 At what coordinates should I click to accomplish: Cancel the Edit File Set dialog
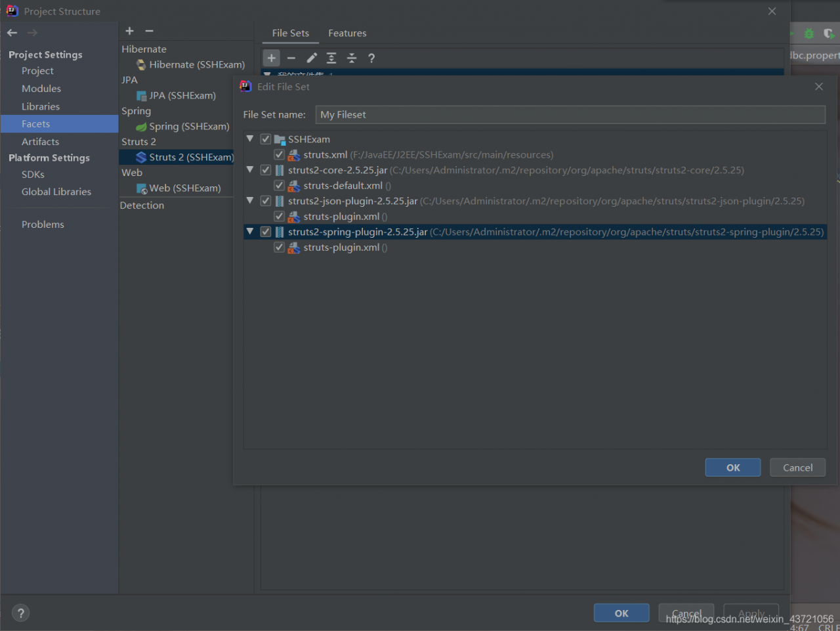797,468
